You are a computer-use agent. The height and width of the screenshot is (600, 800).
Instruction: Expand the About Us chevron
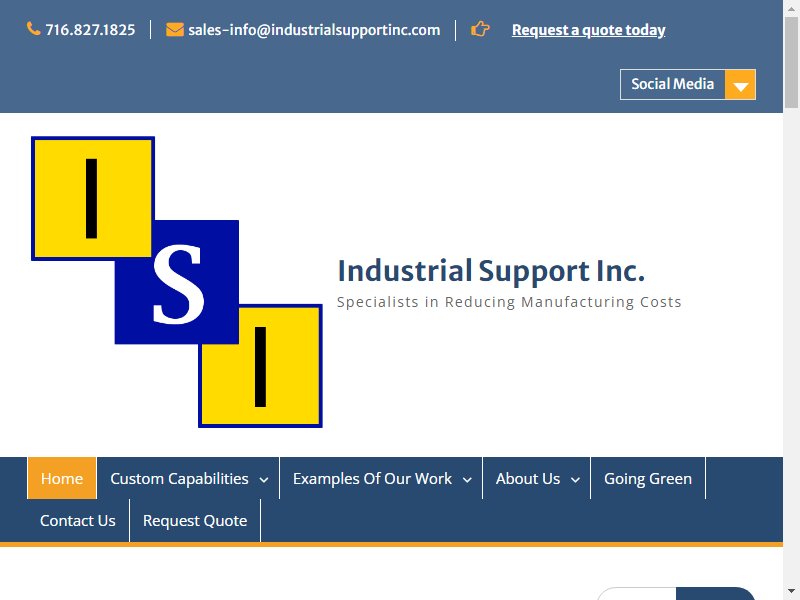tap(575, 480)
